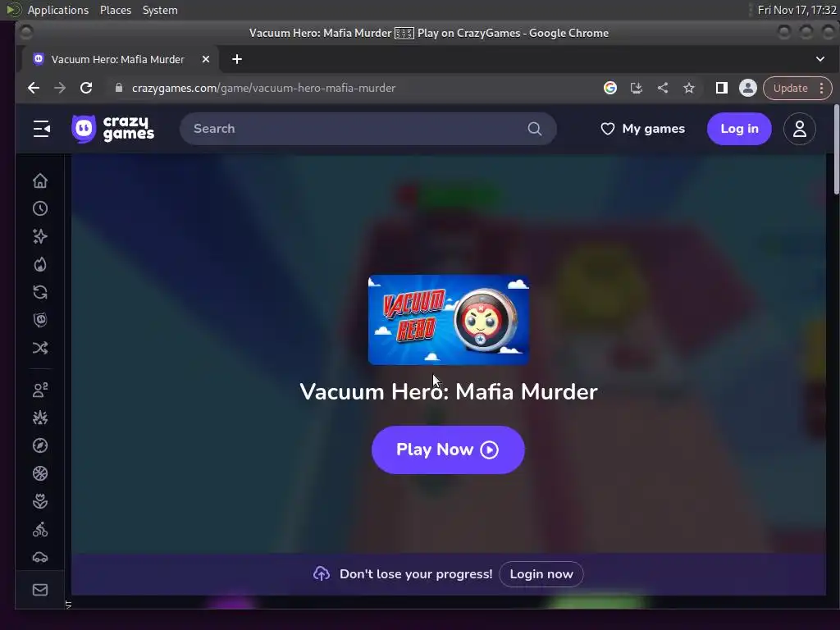
Task: Select the Vacuum Hero: Mafia Murder tab
Action: point(118,59)
